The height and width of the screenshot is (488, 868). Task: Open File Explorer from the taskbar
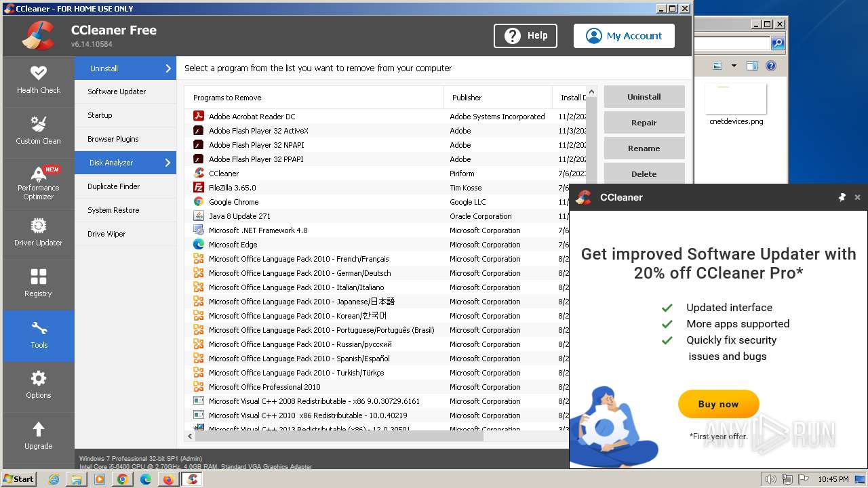click(x=77, y=479)
